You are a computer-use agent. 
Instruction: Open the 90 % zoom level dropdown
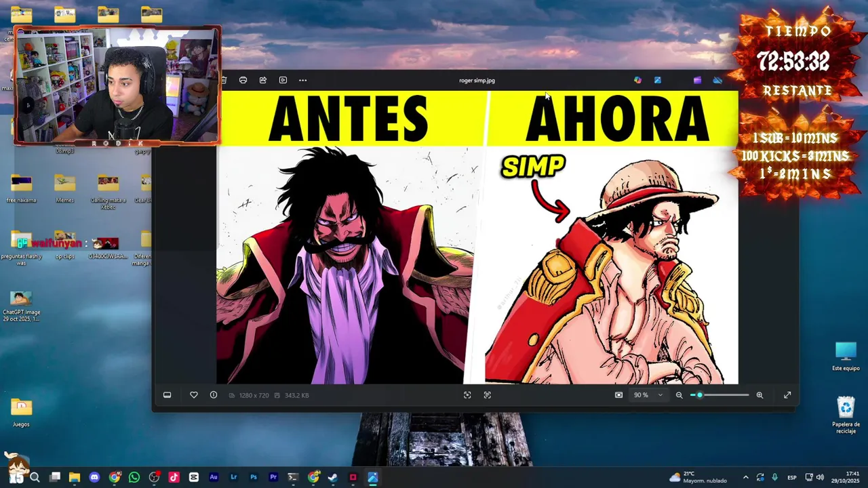(648, 395)
